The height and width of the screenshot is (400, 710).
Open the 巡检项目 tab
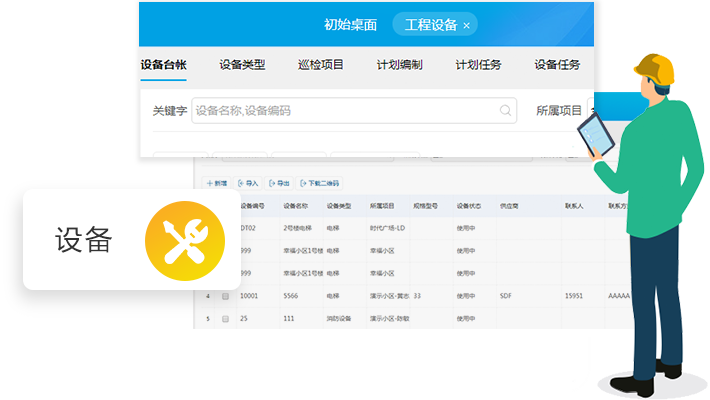click(320, 65)
